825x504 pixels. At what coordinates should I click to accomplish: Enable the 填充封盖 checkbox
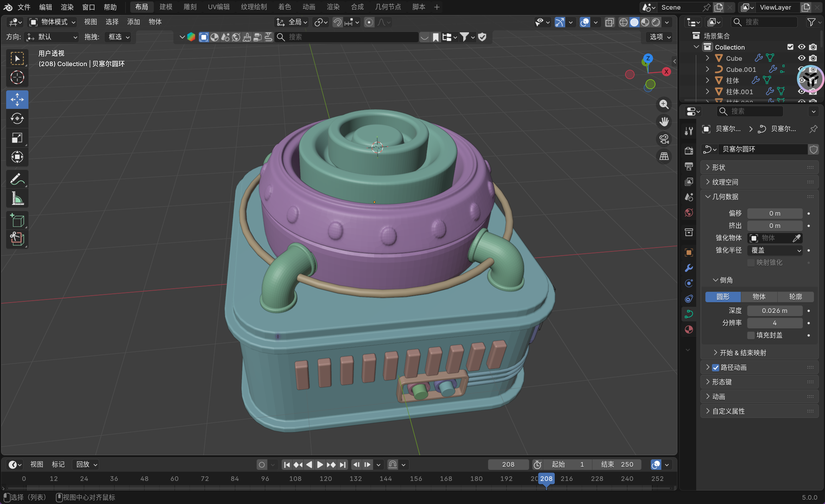point(751,335)
